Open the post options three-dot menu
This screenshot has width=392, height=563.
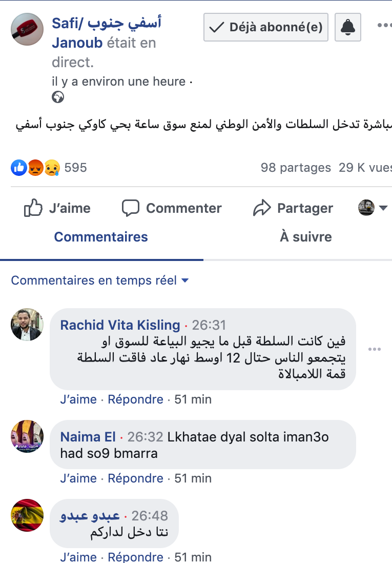(384, 25)
